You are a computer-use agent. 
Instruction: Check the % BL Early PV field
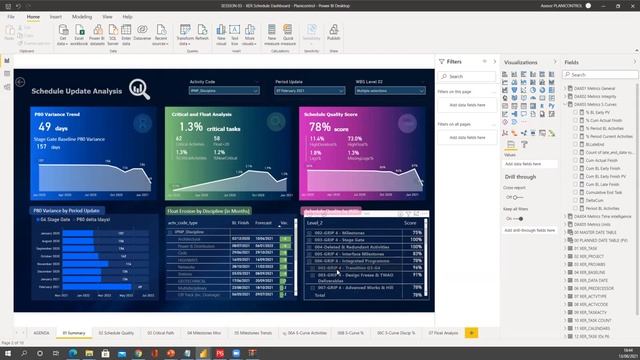click(576, 112)
